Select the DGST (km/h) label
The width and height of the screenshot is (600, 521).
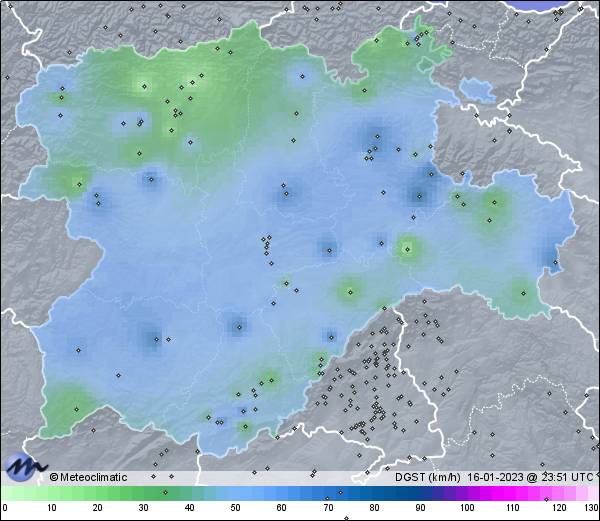click(427, 477)
